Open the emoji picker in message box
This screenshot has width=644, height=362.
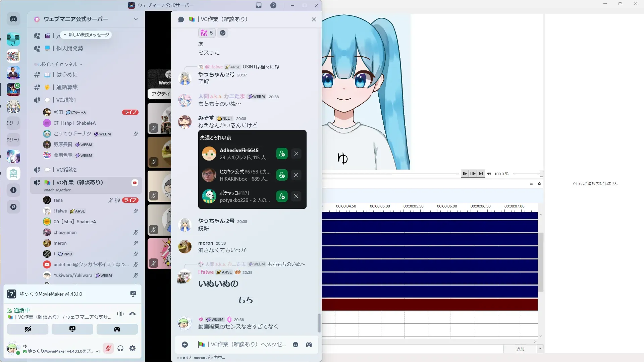[x=296, y=345]
